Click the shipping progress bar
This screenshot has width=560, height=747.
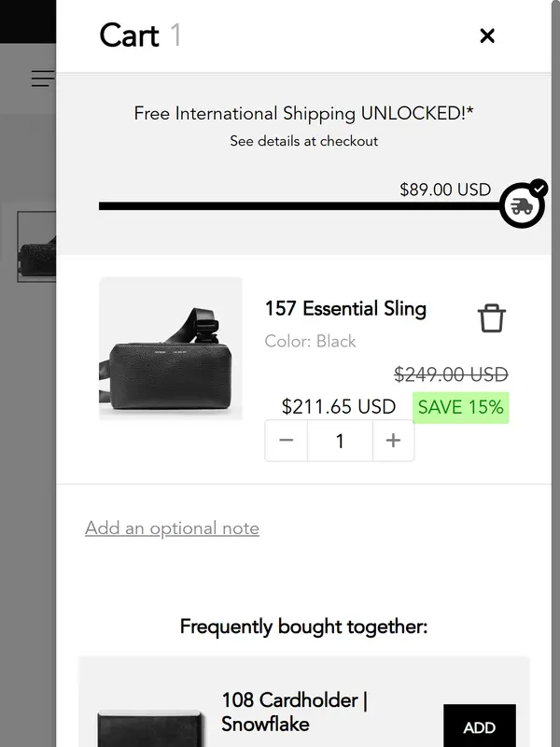[299, 206]
